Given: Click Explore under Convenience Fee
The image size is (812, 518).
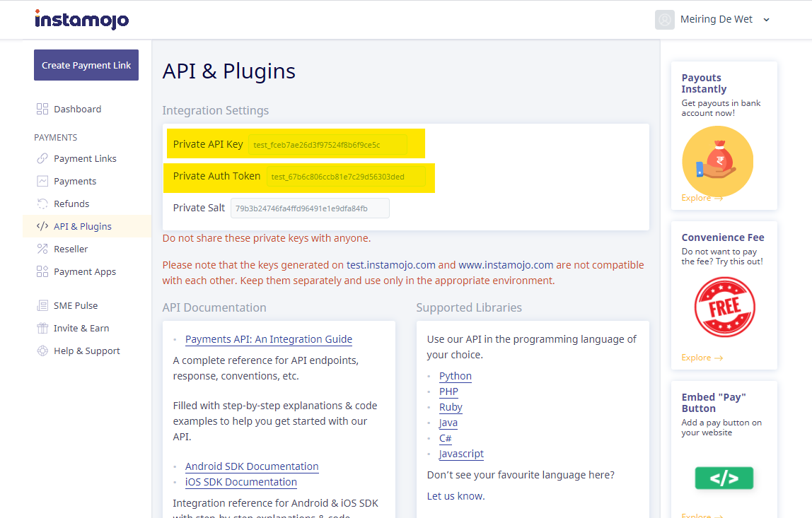Looking at the screenshot, I should tap(702, 358).
